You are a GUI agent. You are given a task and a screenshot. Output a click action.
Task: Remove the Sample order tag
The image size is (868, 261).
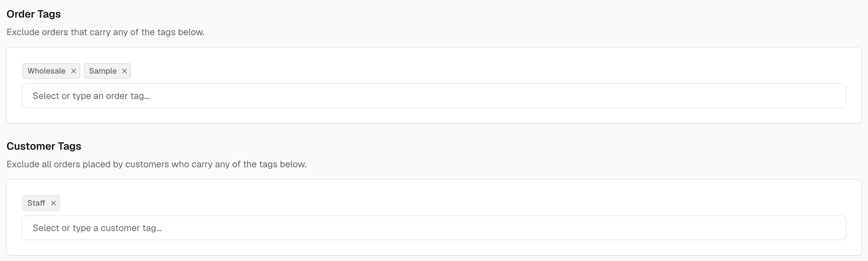click(x=124, y=71)
